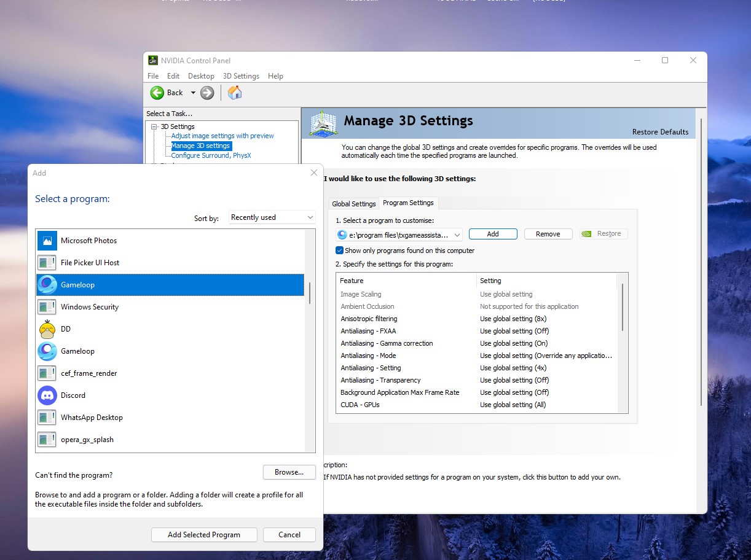Click the opera_gx_splash icon
Image resolution: width=751 pixels, height=560 pixels.
coord(47,440)
